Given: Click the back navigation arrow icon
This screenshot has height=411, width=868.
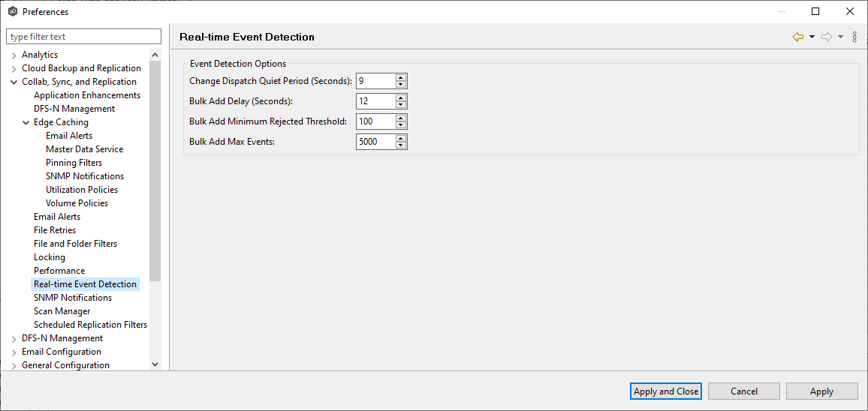Looking at the screenshot, I should [797, 37].
